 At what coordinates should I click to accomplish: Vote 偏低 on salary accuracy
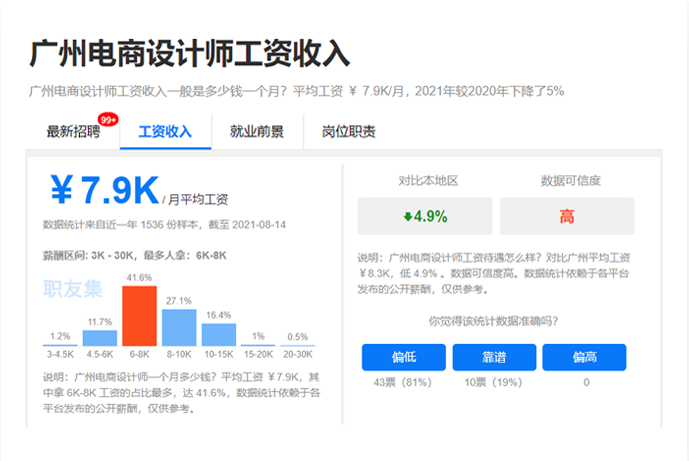coord(403,357)
